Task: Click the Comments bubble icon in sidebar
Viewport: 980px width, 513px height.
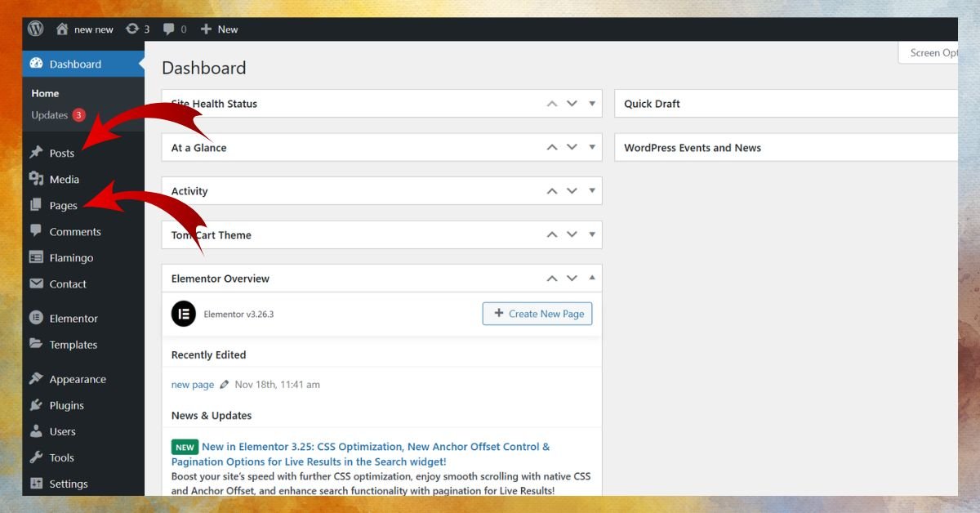Action: click(36, 231)
